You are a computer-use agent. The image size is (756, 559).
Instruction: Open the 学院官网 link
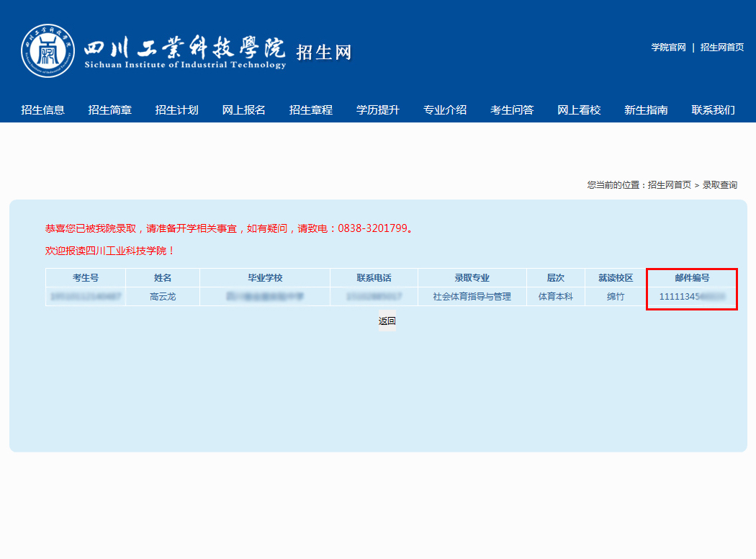click(668, 48)
